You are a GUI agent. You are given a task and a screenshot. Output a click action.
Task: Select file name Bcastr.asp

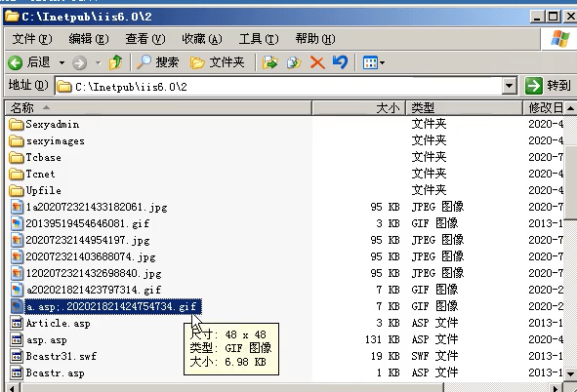[56, 372]
